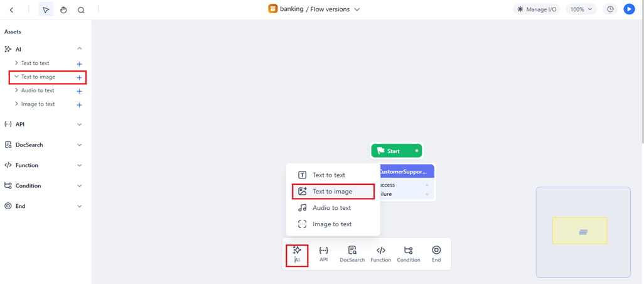Select the pointer cursor tool
The height and width of the screenshot is (284, 644).
[x=46, y=10]
